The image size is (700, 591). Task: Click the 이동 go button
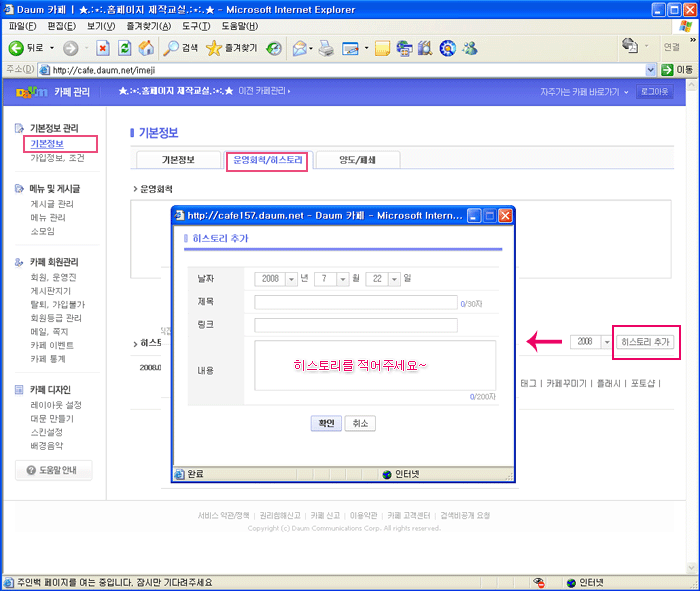click(678, 70)
